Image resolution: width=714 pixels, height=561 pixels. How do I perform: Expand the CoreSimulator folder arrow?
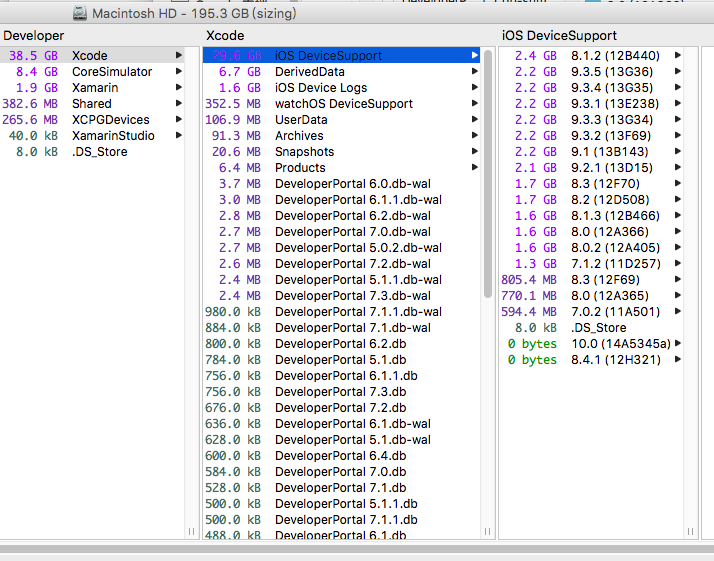tap(179, 72)
